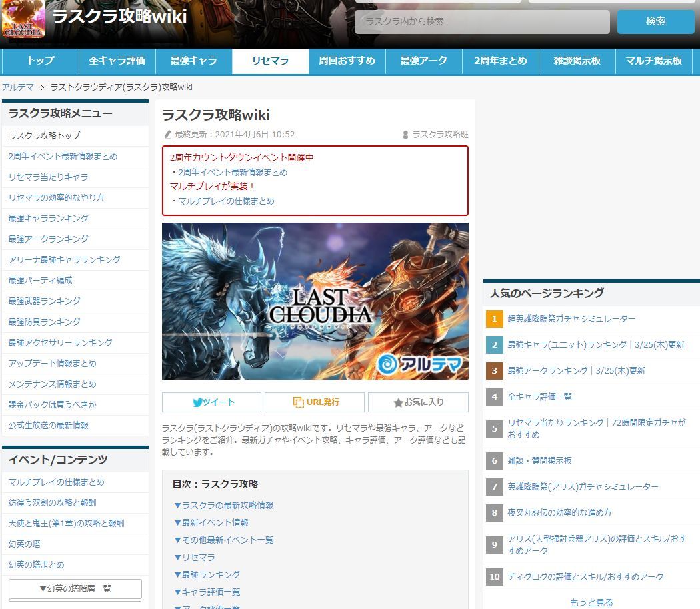Click the Last Cloudia banner image
The width and height of the screenshot is (700, 609).
[x=315, y=301]
